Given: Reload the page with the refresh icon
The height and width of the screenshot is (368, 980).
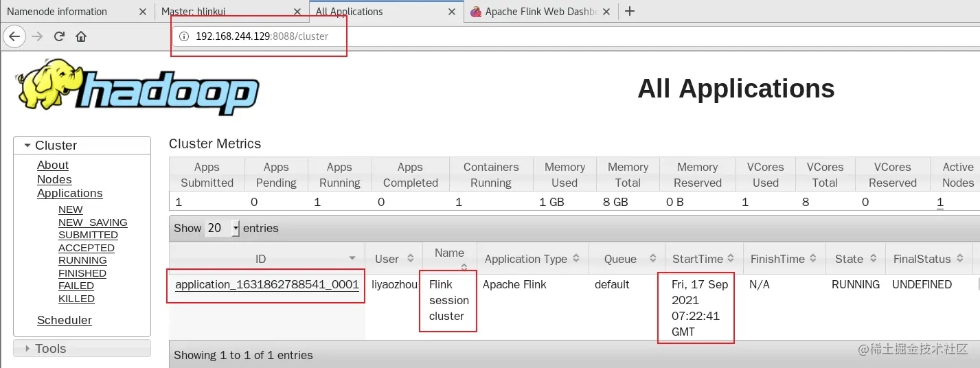Looking at the screenshot, I should [59, 36].
